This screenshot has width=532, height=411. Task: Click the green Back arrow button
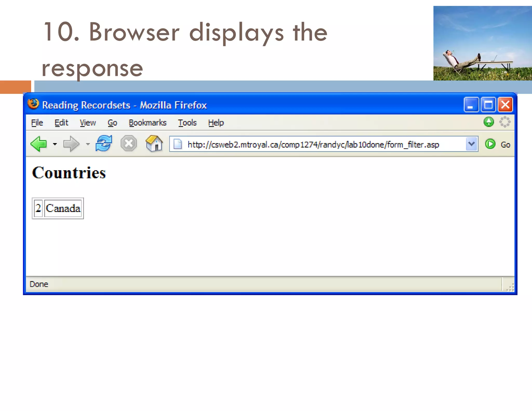[x=38, y=144]
